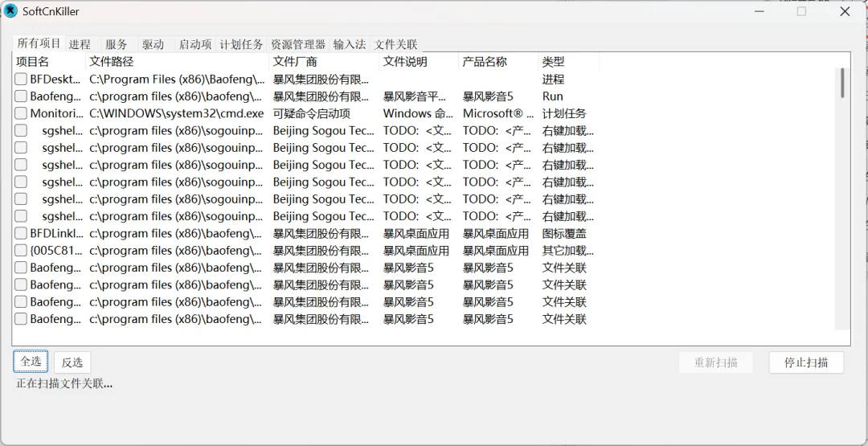868x446 pixels.
Task: Click the 文件厂商 column header
Action: coord(324,61)
